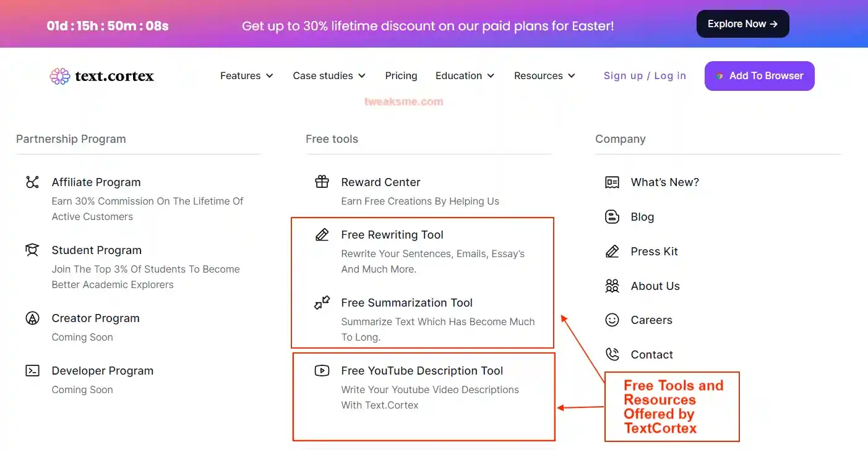Click 'Coming Soon' under Developer Program

[x=82, y=389]
